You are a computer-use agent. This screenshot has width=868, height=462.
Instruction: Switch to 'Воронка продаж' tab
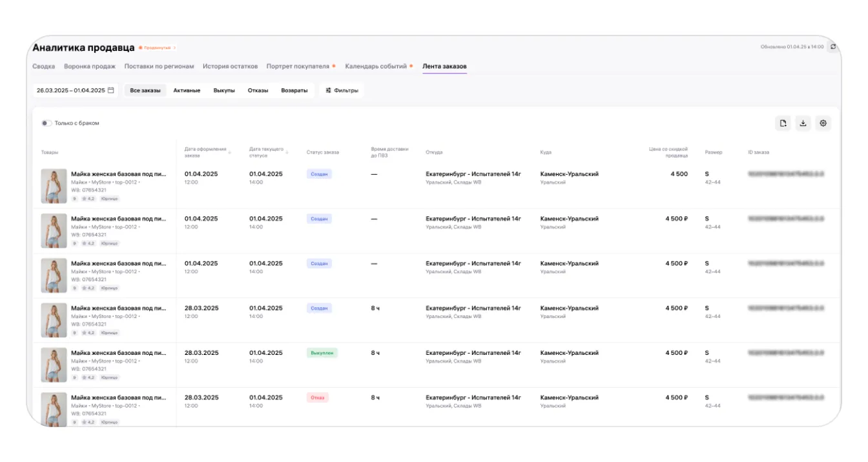pos(90,66)
